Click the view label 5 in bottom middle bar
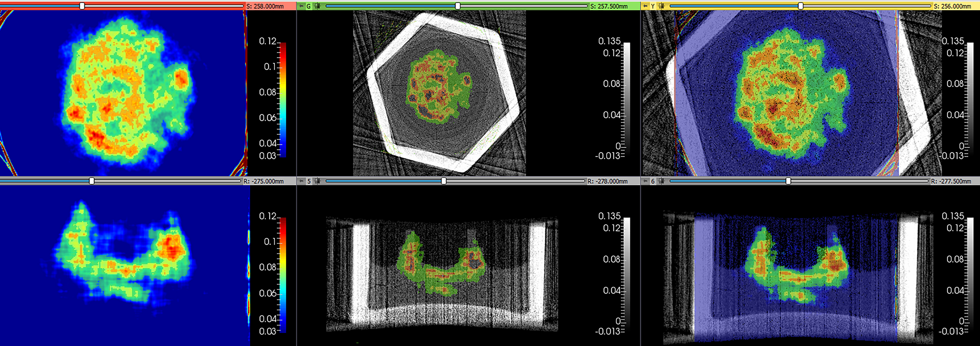This screenshot has height=346, width=980. (x=309, y=181)
